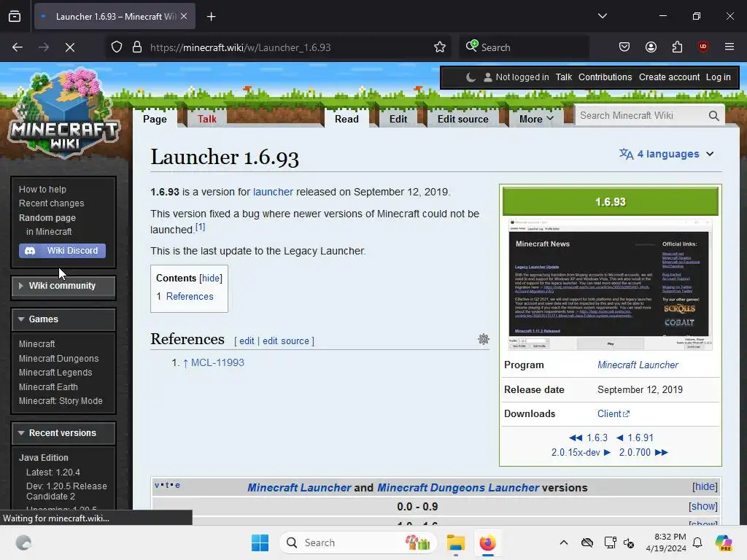Open Firefox application menu
Viewport: 747px width, 560px height.
(x=729, y=47)
